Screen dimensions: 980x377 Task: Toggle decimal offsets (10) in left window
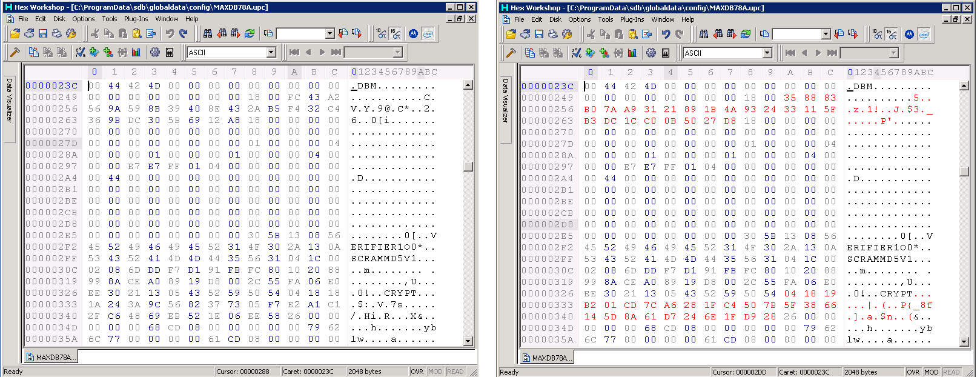tap(381, 33)
